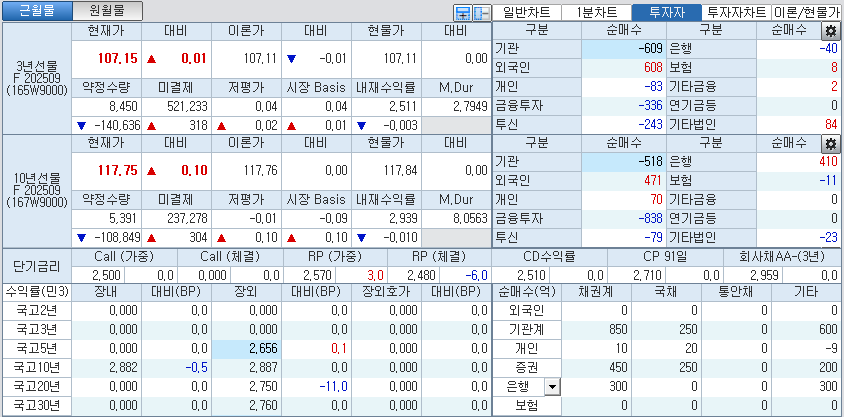
Task: Click theoretical price 117.76
Action: [261, 171]
